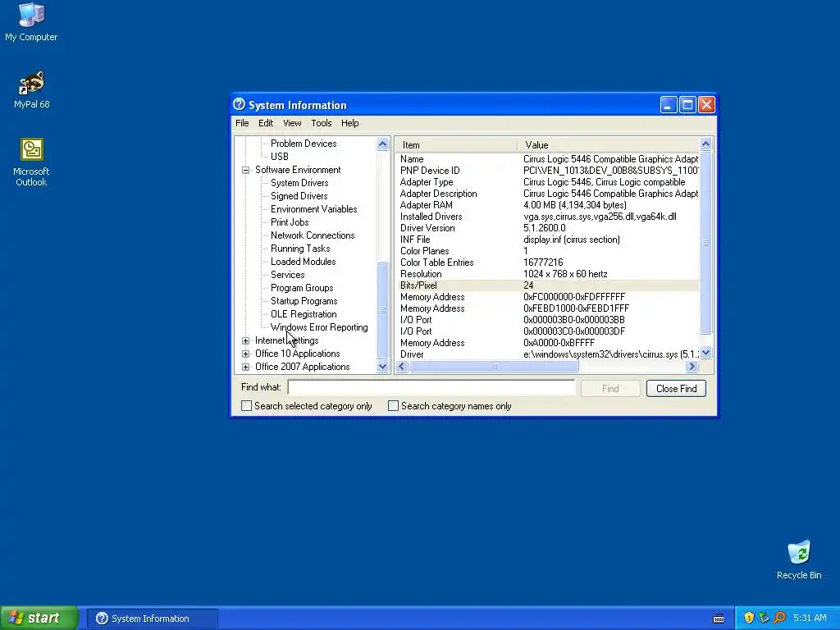840x630 pixels.
Task: Click tree pane scroll up arrow
Action: coord(382,144)
